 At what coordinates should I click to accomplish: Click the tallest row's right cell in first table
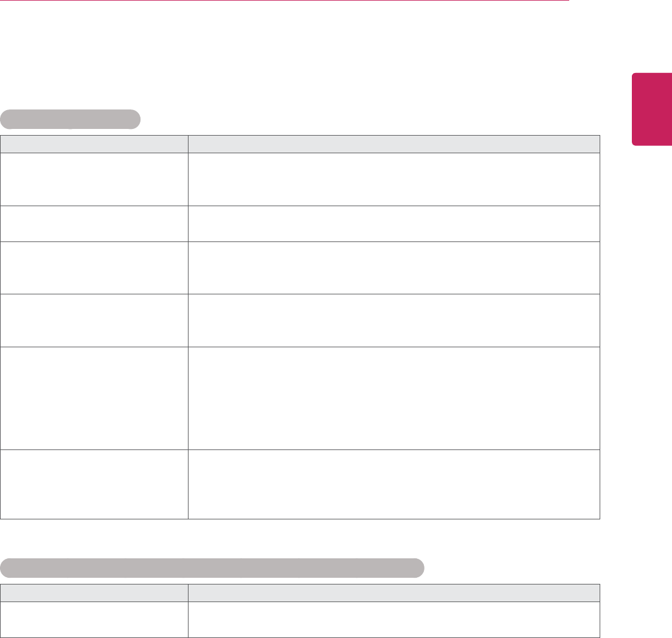[393, 398]
